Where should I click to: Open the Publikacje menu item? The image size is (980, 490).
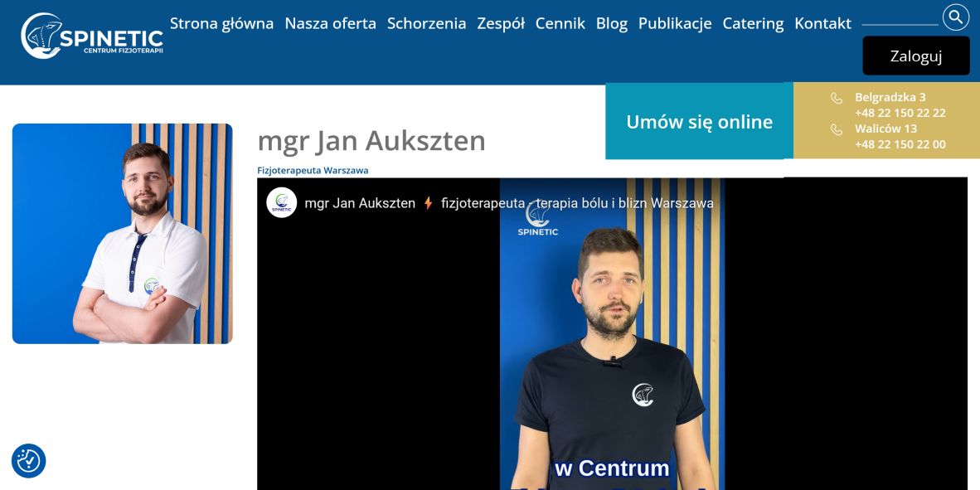coord(675,24)
